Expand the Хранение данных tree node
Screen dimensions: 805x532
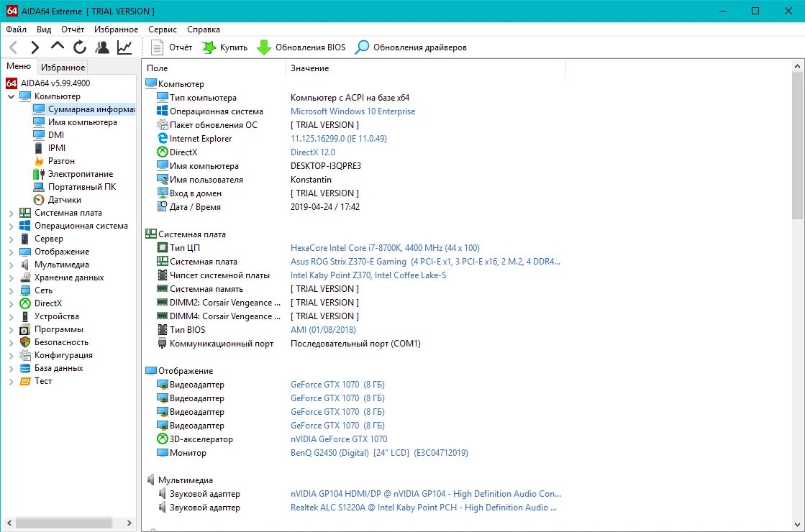[x=11, y=278]
